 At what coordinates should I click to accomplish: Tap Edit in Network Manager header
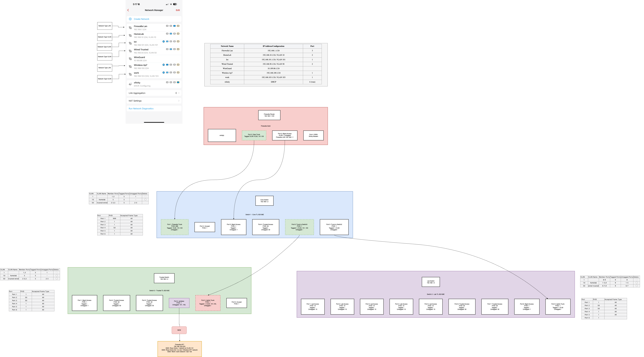[x=178, y=10]
